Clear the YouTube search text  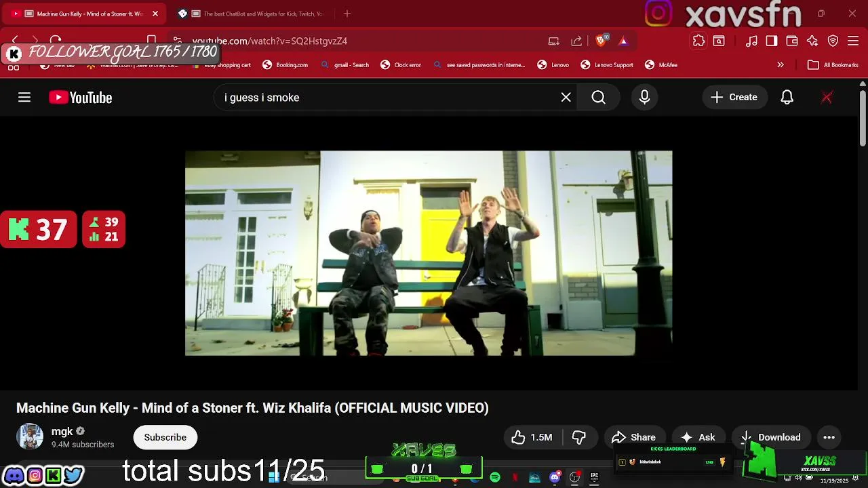(x=566, y=98)
